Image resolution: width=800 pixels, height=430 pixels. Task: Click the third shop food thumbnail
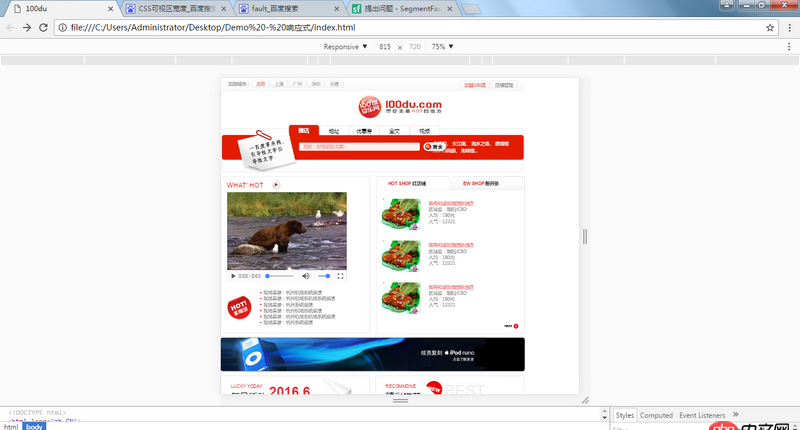401,297
